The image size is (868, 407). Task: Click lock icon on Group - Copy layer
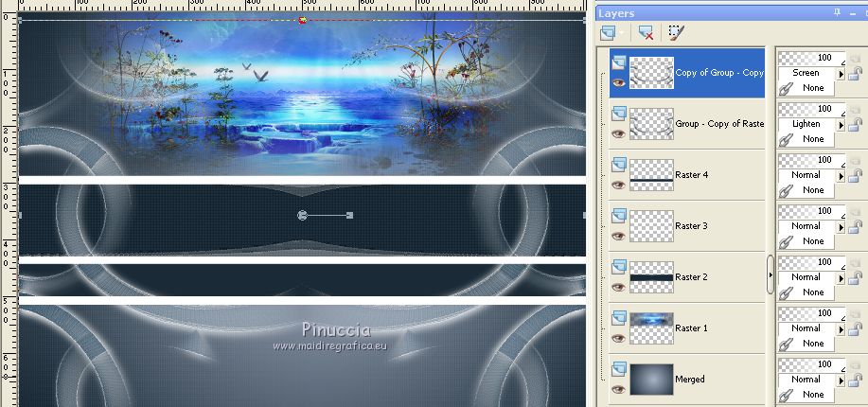tap(856, 125)
